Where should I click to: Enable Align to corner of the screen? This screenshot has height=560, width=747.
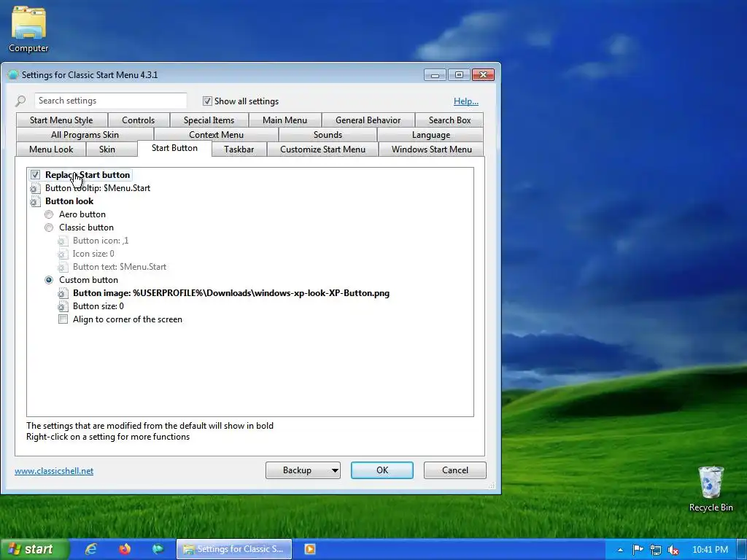(x=63, y=319)
